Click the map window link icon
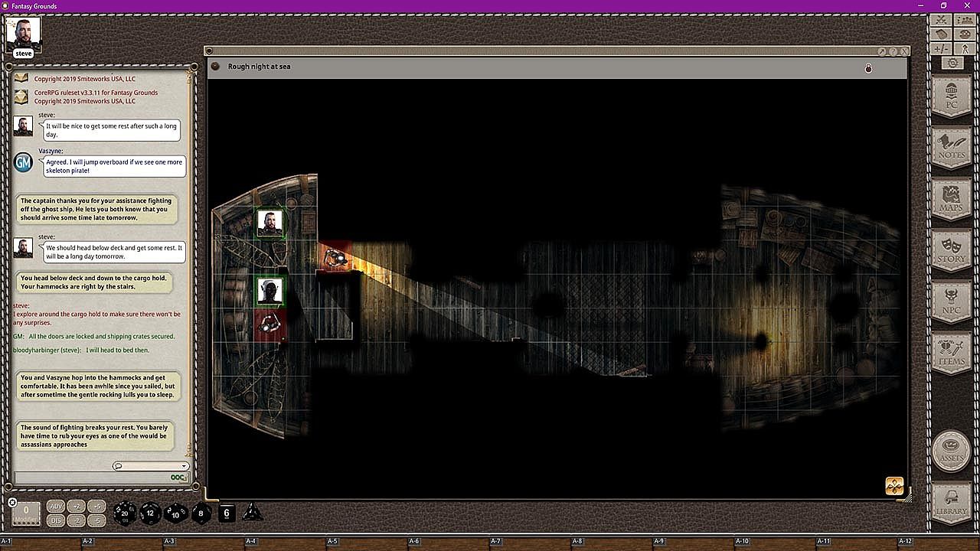 pos(882,51)
